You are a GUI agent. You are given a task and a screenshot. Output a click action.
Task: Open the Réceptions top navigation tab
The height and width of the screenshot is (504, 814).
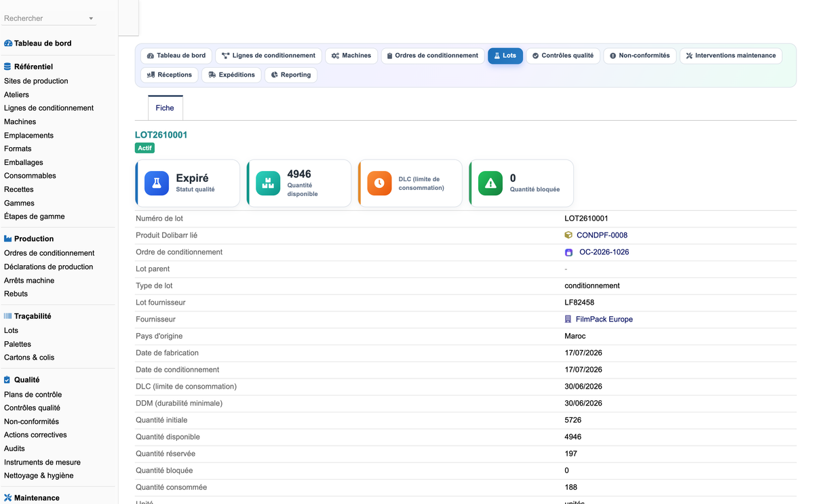pyautogui.click(x=170, y=75)
